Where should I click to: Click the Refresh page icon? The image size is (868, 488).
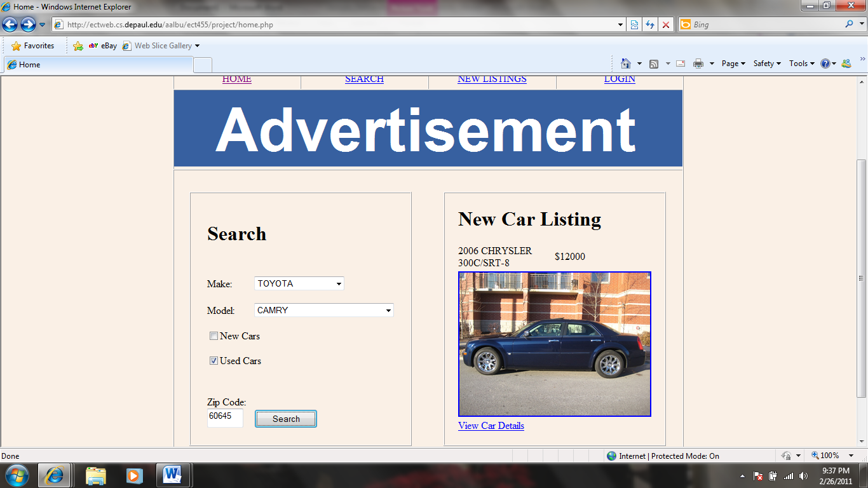650,25
